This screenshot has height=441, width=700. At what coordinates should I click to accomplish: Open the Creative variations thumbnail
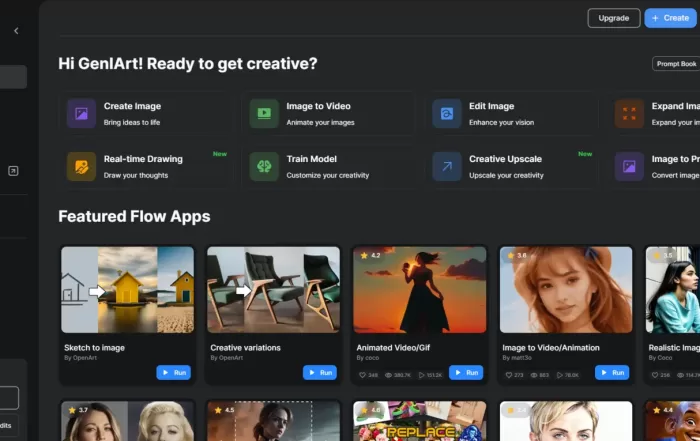pyautogui.click(x=273, y=290)
